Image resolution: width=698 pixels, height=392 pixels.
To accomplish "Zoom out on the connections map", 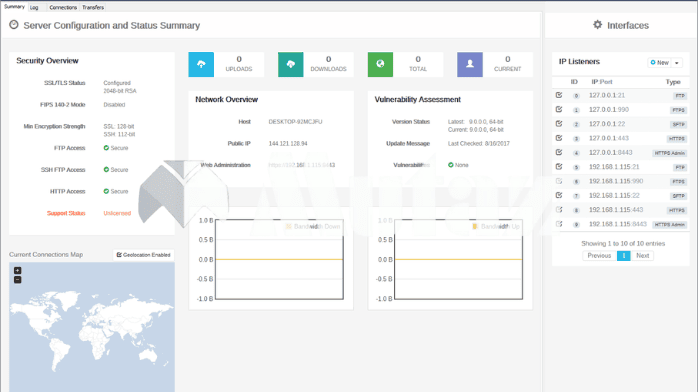I will coord(17,280).
